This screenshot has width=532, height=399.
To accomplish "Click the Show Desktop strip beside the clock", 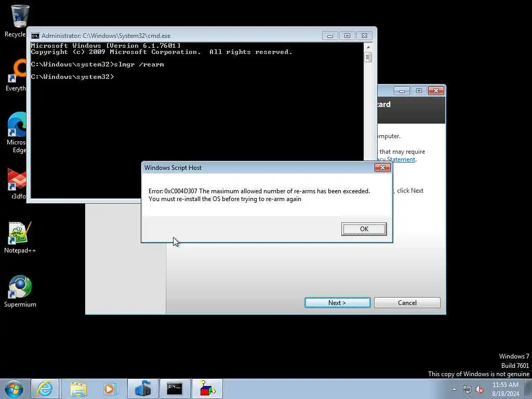I will click(528, 389).
